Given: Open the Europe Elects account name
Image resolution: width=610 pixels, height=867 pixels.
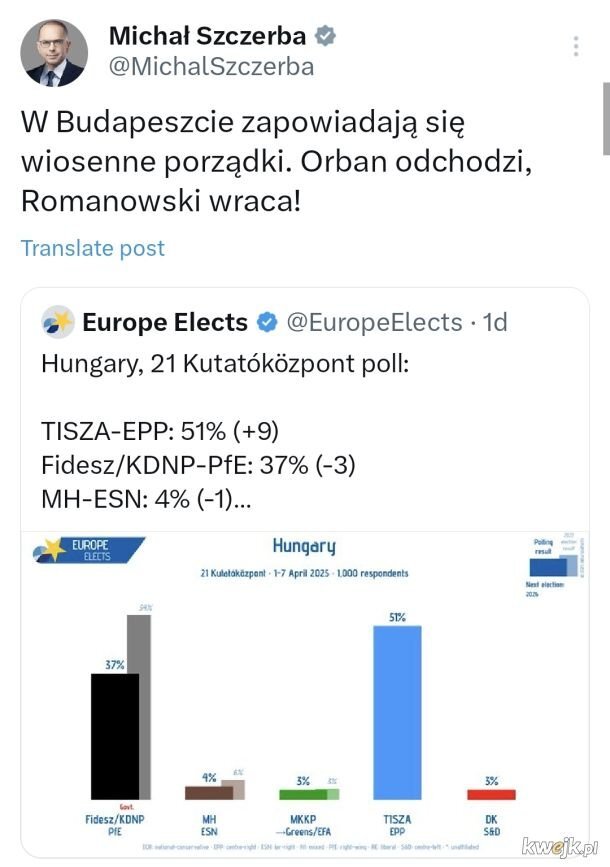Looking at the screenshot, I should point(165,322).
